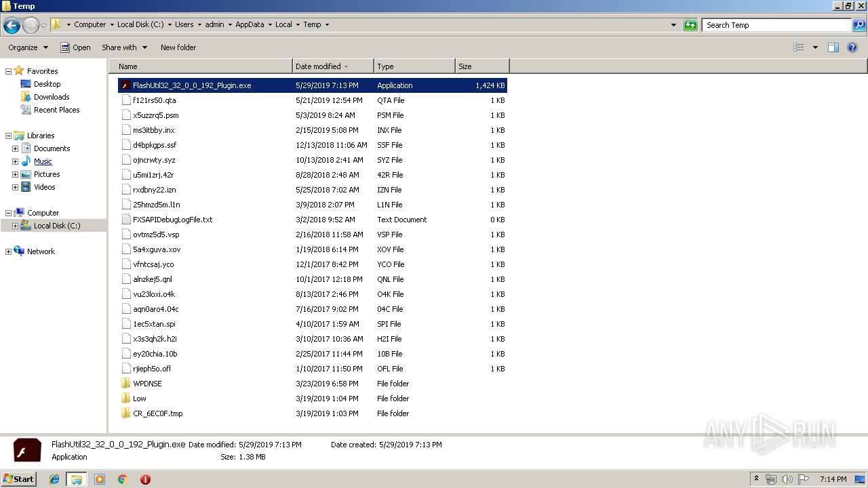Viewport: 868px width, 488px height.
Task: Select file ovtmz5d5.vsp
Action: (156, 235)
